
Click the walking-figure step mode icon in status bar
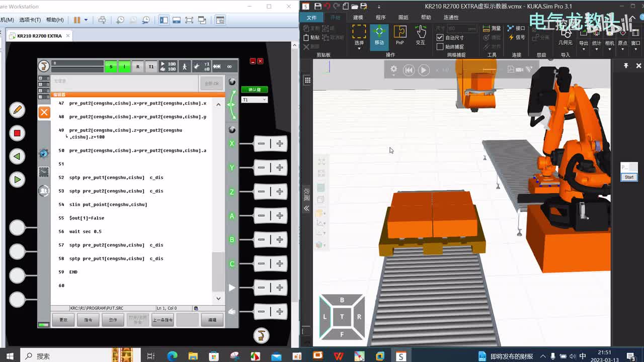coord(185,66)
